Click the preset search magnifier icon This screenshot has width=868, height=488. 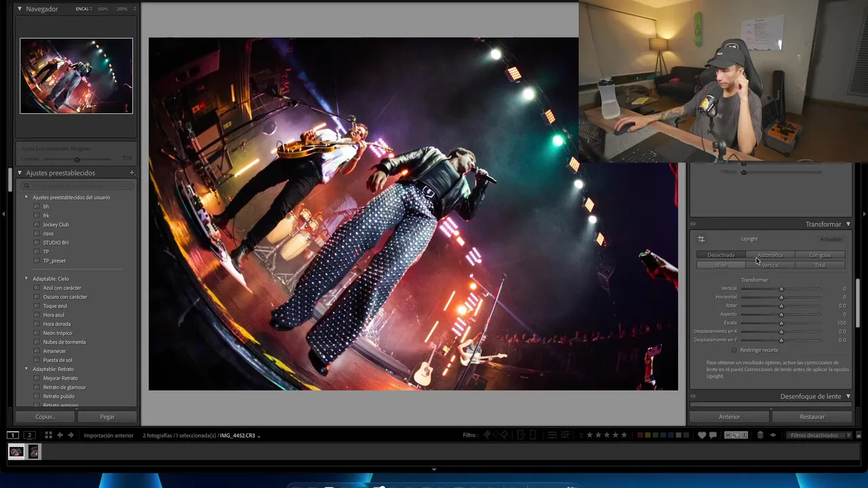click(x=27, y=185)
